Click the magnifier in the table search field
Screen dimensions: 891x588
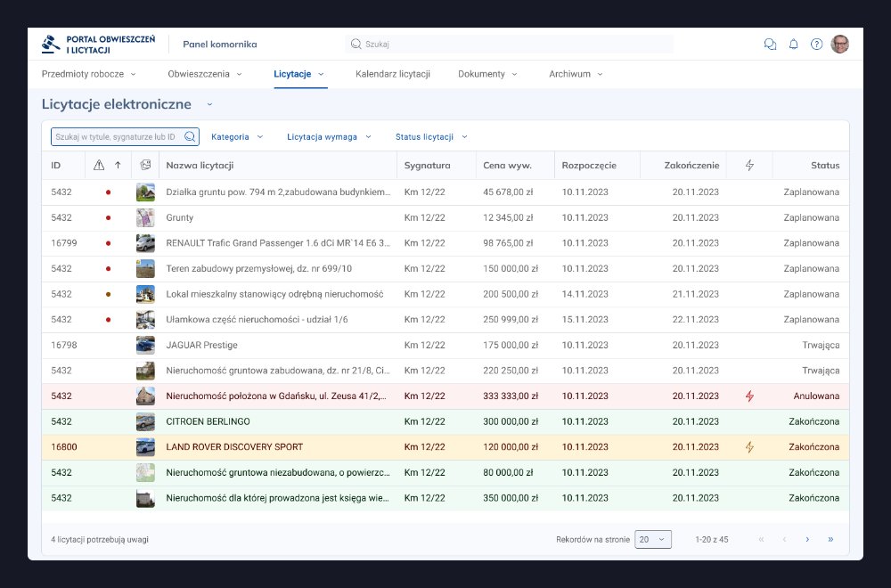coord(190,137)
